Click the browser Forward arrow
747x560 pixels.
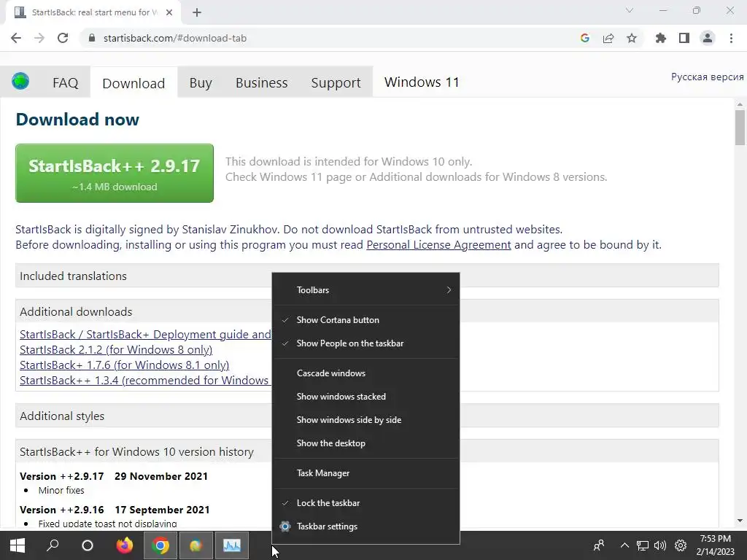[39, 38]
